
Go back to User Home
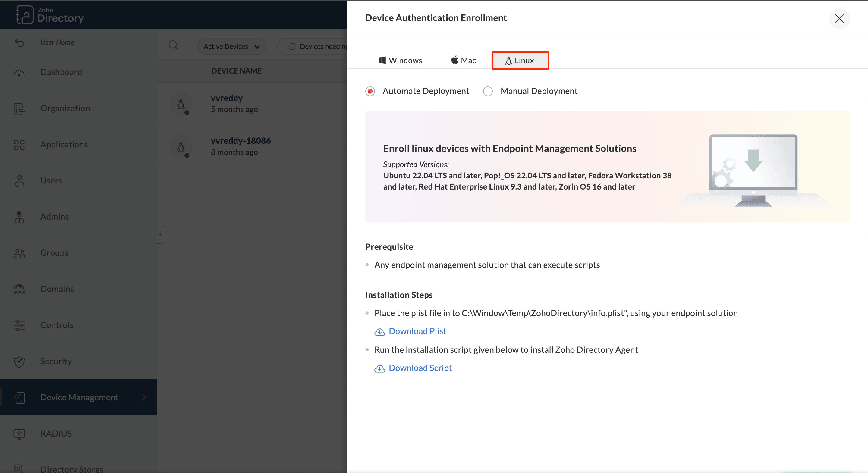[57, 42]
